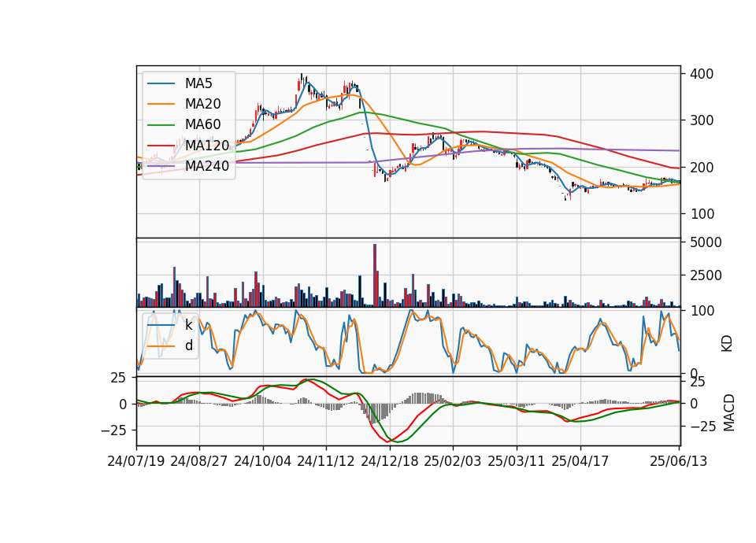
Task: Click the 5000 volume axis tick label
Action: pyautogui.click(x=706, y=242)
